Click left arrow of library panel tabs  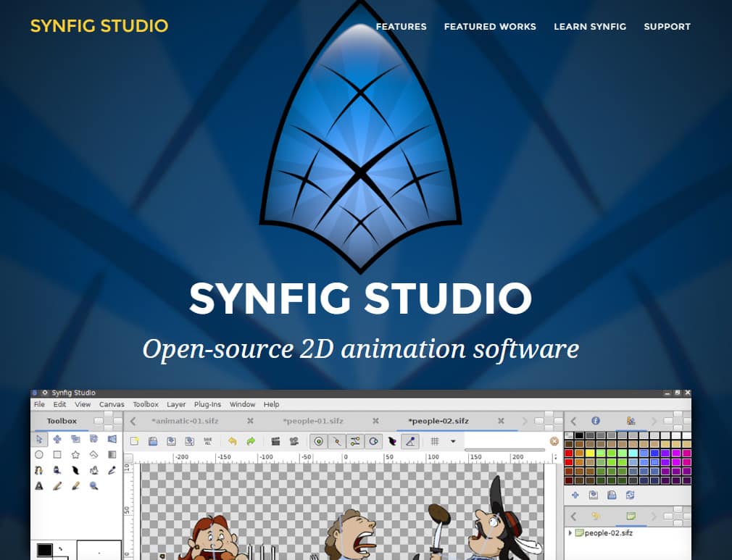[x=574, y=516]
